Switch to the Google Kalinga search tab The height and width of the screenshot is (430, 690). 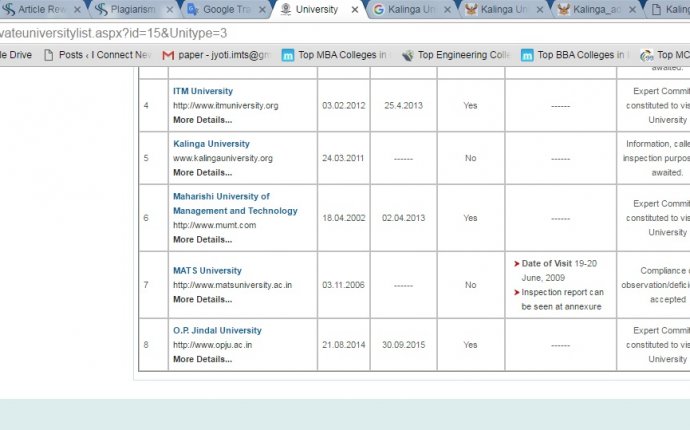coord(410,9)
